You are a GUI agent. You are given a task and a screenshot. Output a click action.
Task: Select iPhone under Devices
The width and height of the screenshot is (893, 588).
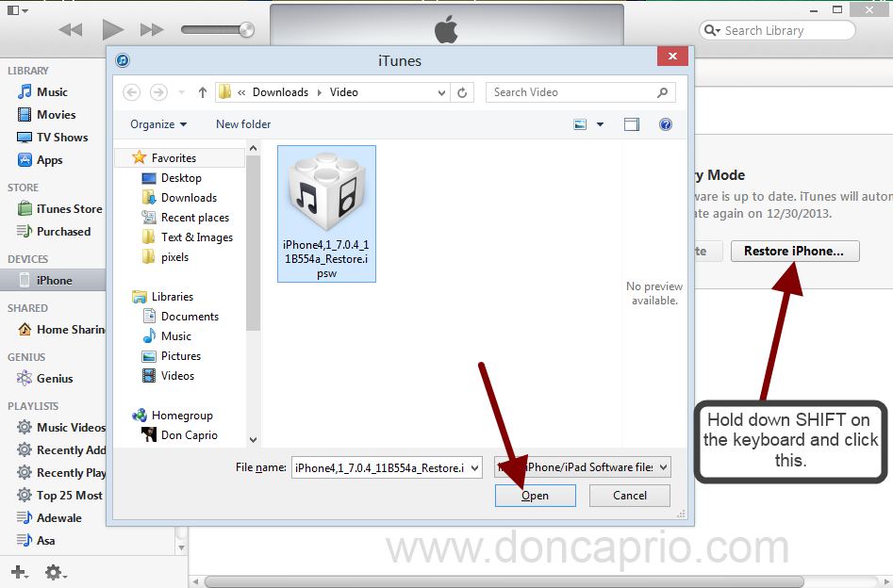53,280
